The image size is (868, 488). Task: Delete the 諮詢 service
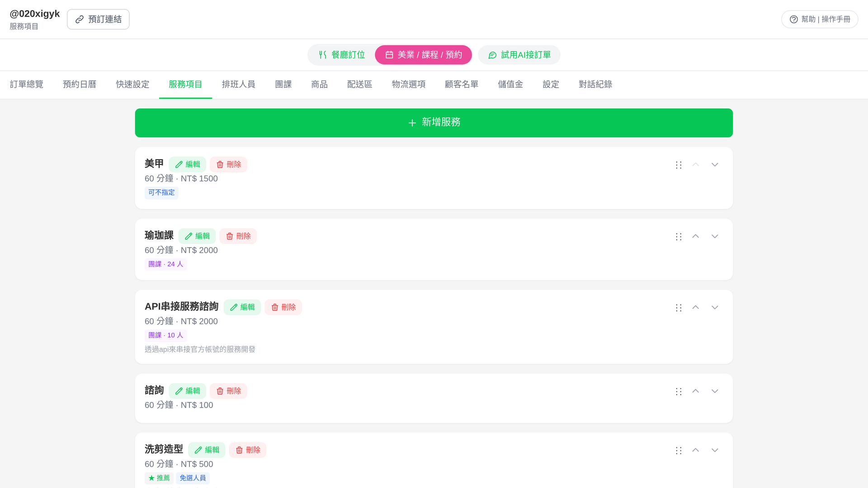tap(228, 391)
